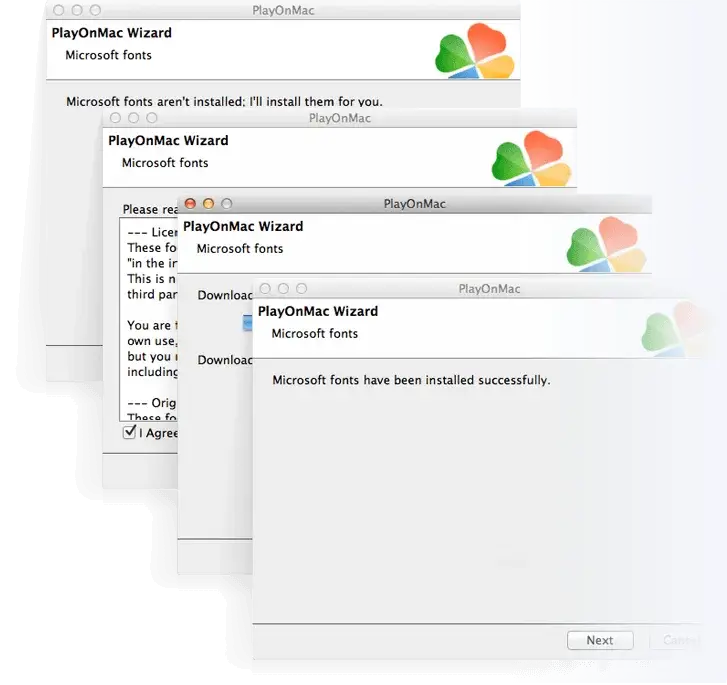The image size is (727, 685).
Task: Click the blue download progress bar
Action: [x=247, y=323]
